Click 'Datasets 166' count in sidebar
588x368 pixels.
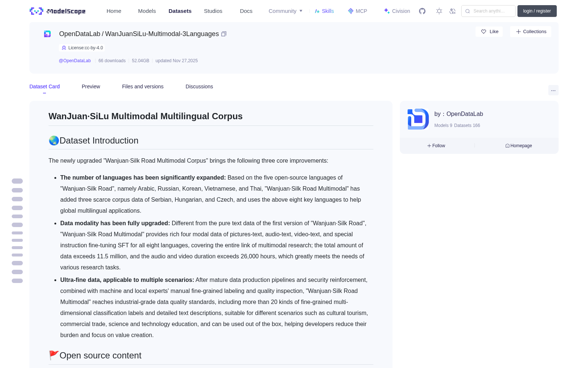click(467, 125)
